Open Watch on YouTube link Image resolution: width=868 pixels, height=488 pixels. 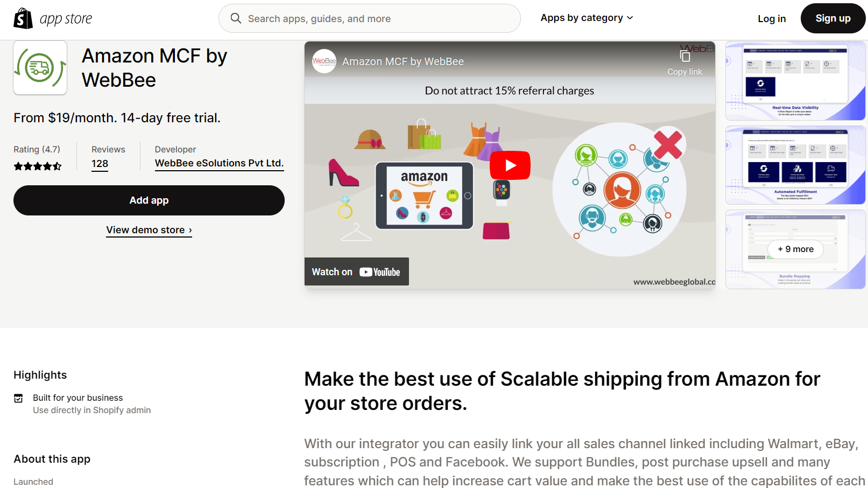pos(356,272)
